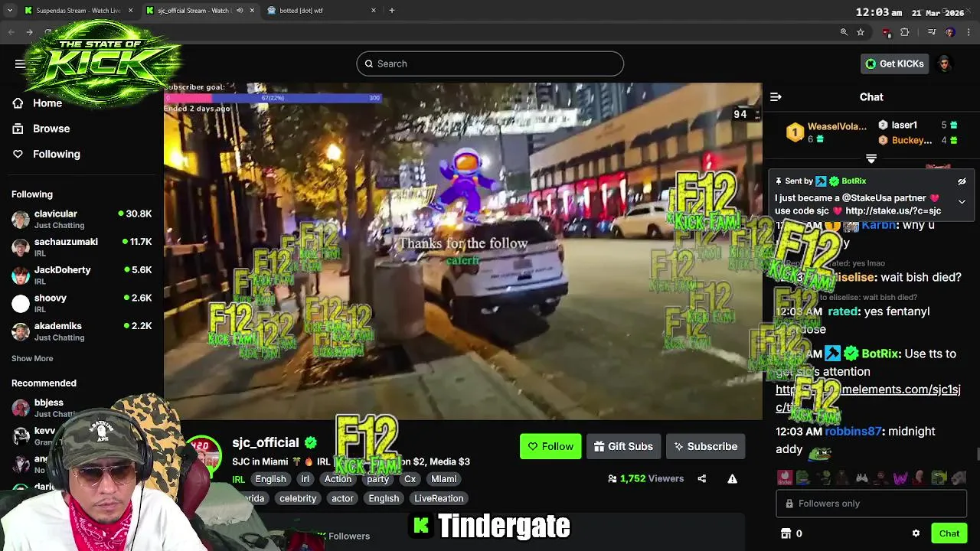The image size is (980, 551).
Task: Open shoovy's channel in Following list
Action: point(82,303)
